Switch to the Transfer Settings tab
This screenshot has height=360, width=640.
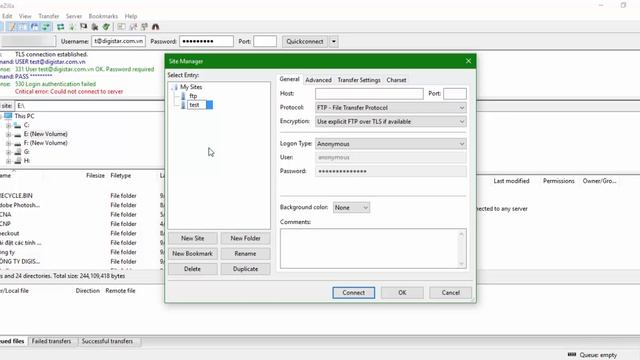click(359, 80)
